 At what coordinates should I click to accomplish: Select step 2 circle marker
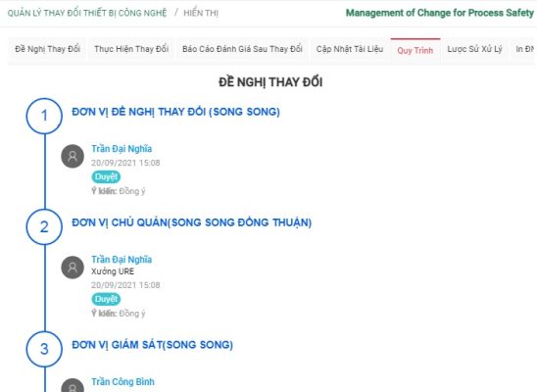tap(44, 227)
